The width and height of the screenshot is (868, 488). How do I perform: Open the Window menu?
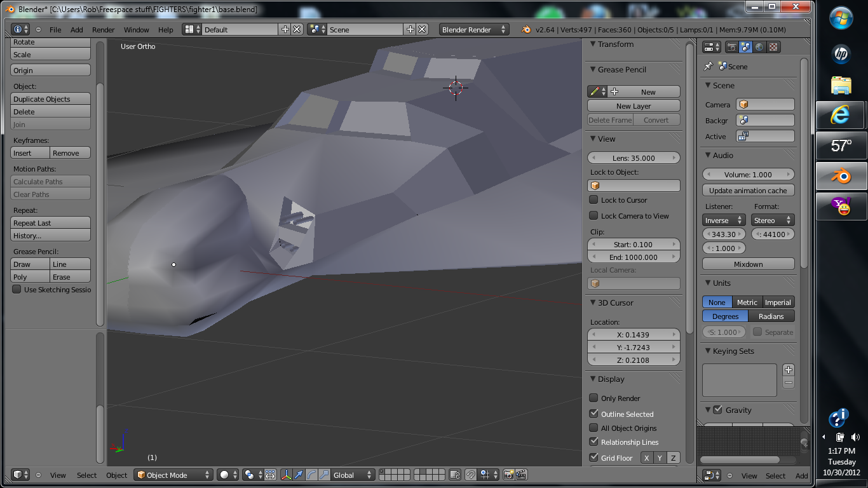pyautogui.click(x=136, y=30)
